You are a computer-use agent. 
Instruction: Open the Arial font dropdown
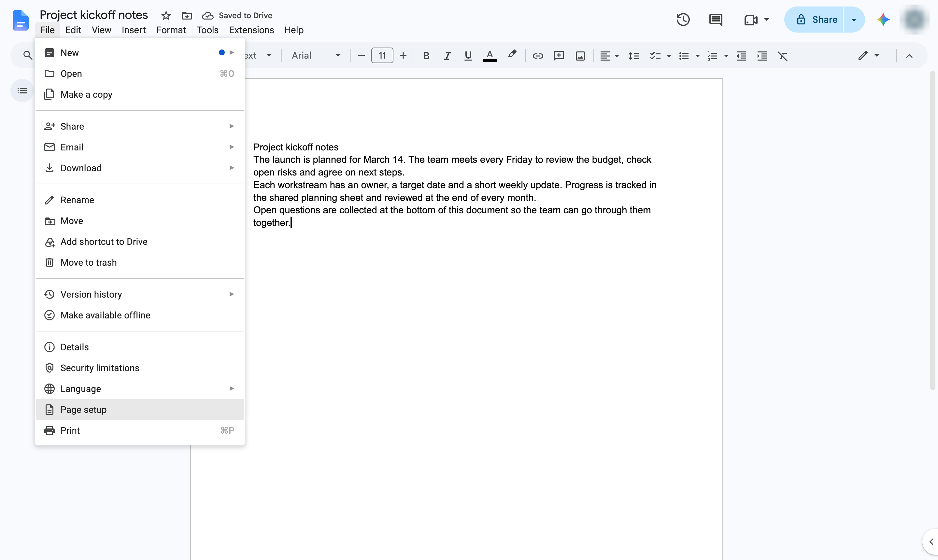pyautogui.click(x=316, y=55)
